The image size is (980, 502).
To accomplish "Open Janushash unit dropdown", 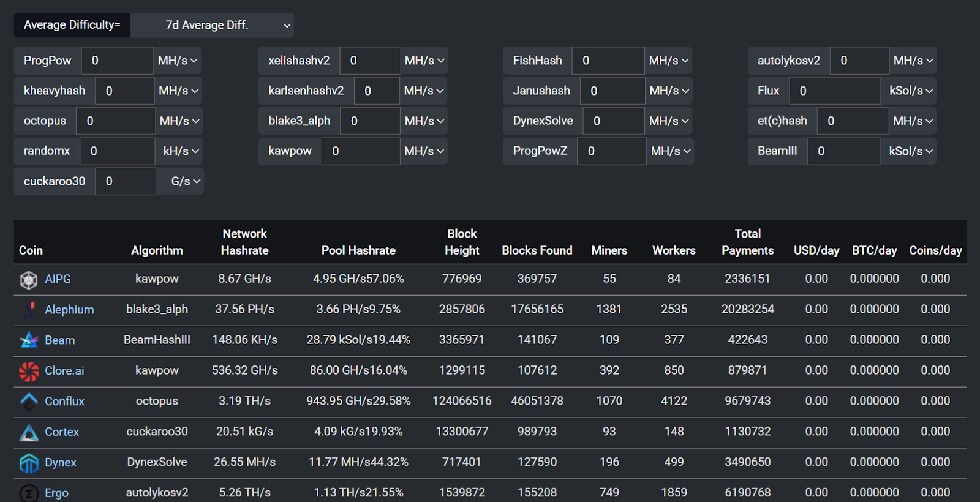I will click(x=669, y=91).
